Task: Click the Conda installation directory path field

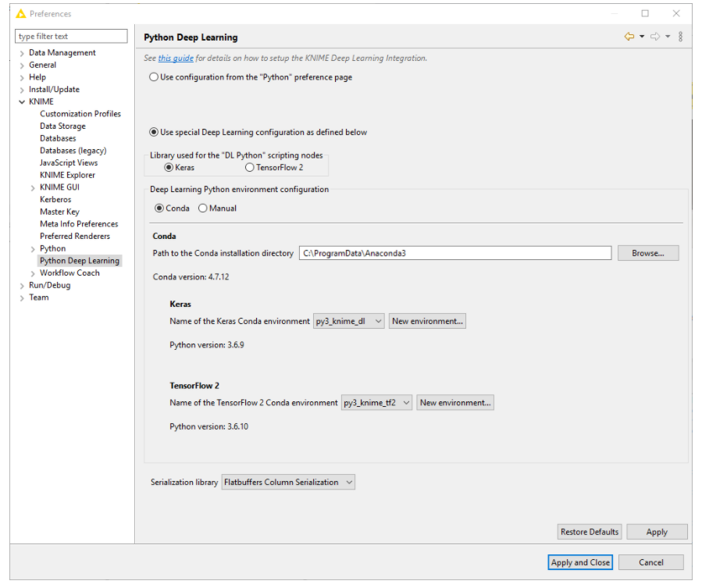Action: pyautogui.click(x=455, y=253)
